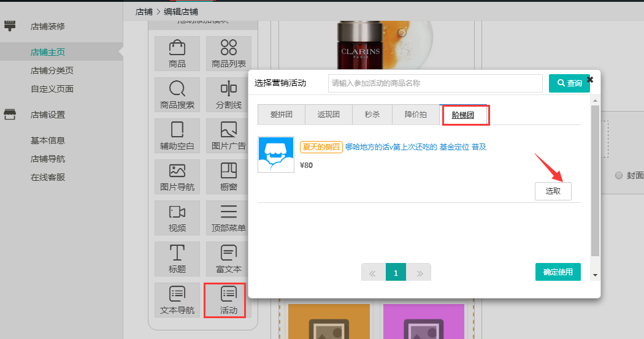The width and height of the screenshot is (644, 339).
Task: Click the 店铺设置 store icon
Action: [10, 115]
